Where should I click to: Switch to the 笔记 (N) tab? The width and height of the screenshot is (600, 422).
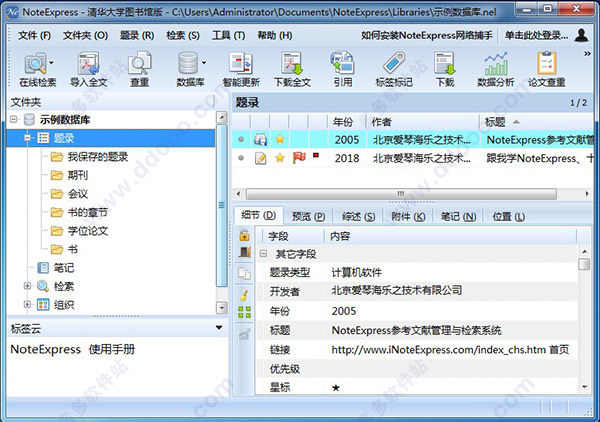pyautogui.click(x=458, y=217)
